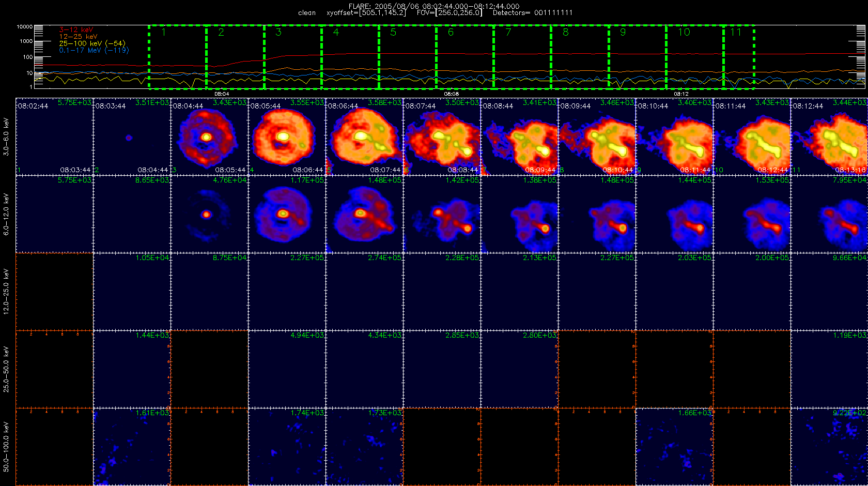The image size is (868, 486).
Task: Click the 08:12 time axis label
Action: (681, 94)
